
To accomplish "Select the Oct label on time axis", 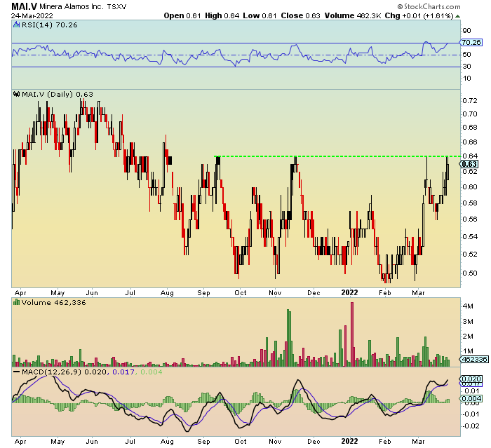I will coord(240,291).
